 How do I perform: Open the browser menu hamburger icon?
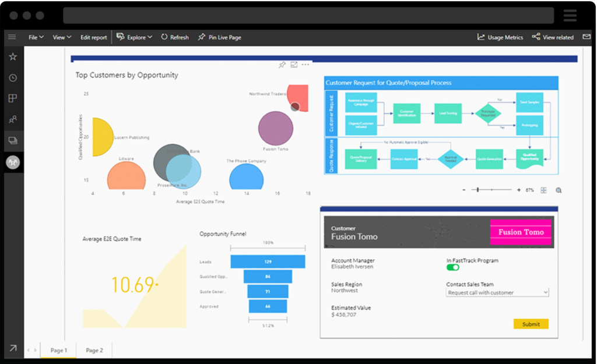point(570,15)
